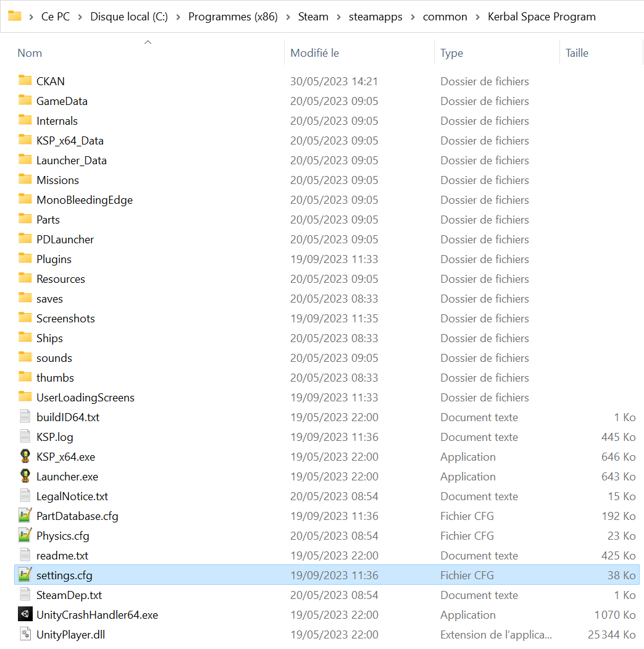Select the GameData folder icon
Viewport: 644px width, 649px height.
click(x=25, y=100)
